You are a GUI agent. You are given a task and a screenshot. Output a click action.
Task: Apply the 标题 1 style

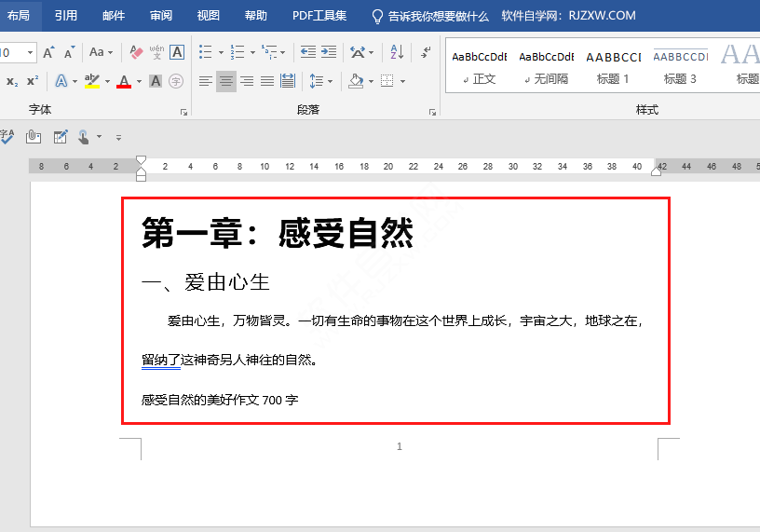(613, 65)
